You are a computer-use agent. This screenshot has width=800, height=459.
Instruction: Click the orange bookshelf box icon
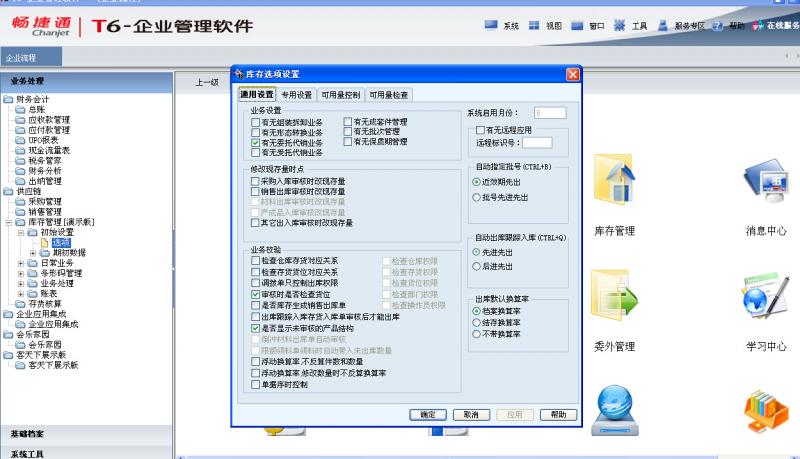pyautogui.click(x=765, y=411)
